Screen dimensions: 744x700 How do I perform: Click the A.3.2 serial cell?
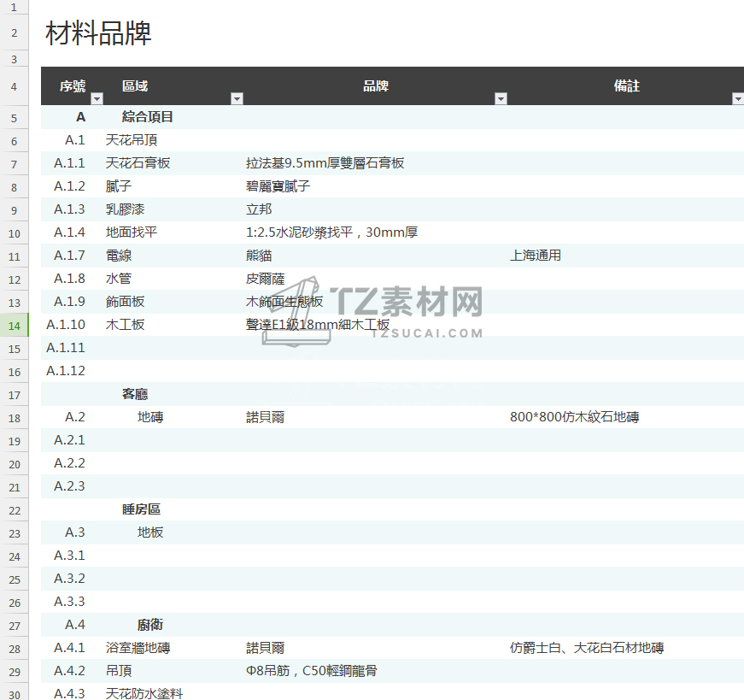[x=69, y=579]
